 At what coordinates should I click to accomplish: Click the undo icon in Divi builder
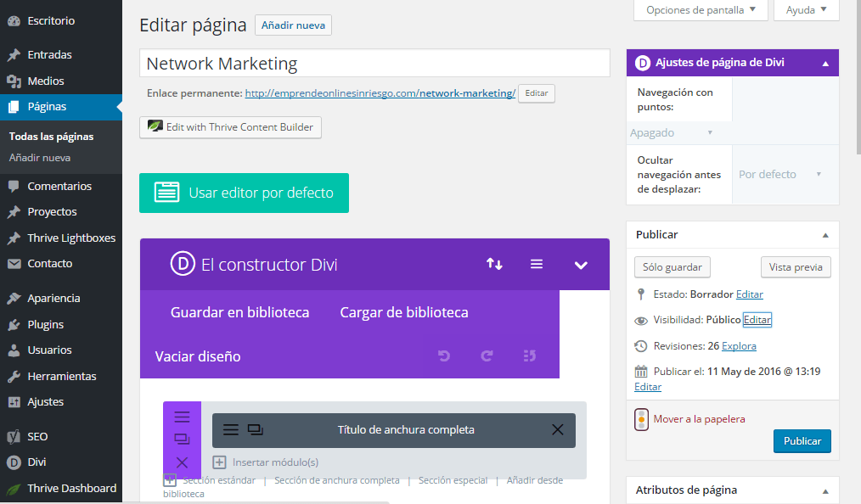point(444,356)
